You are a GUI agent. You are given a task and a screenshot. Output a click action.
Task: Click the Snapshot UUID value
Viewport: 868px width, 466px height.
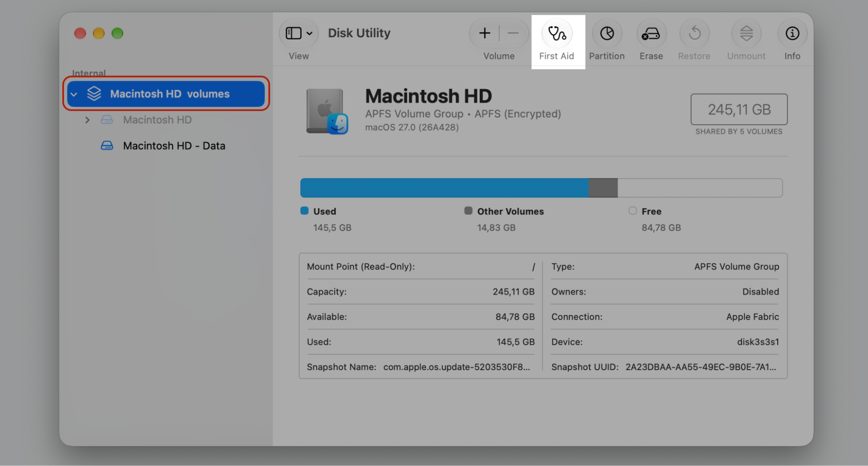click(700, 367)
